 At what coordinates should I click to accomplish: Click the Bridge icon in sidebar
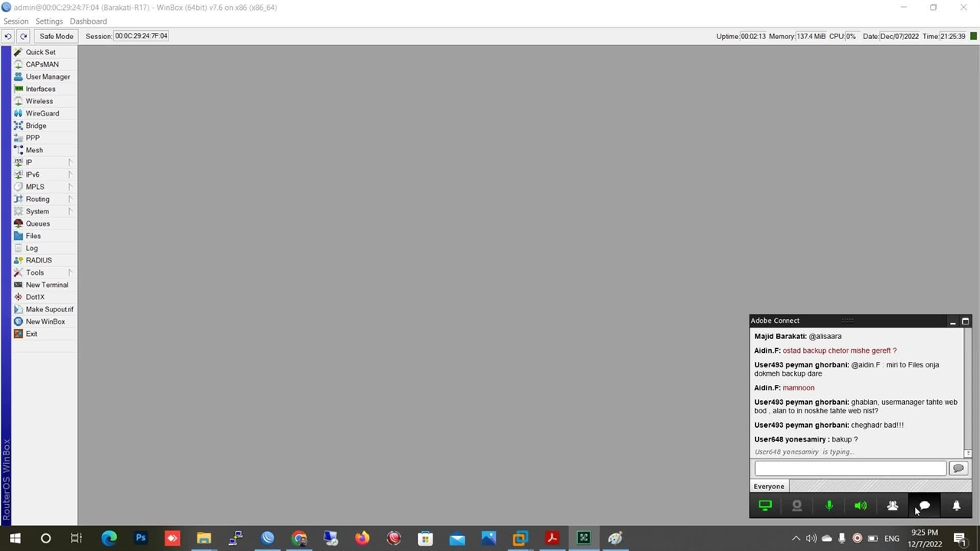[x=18, y=126]
